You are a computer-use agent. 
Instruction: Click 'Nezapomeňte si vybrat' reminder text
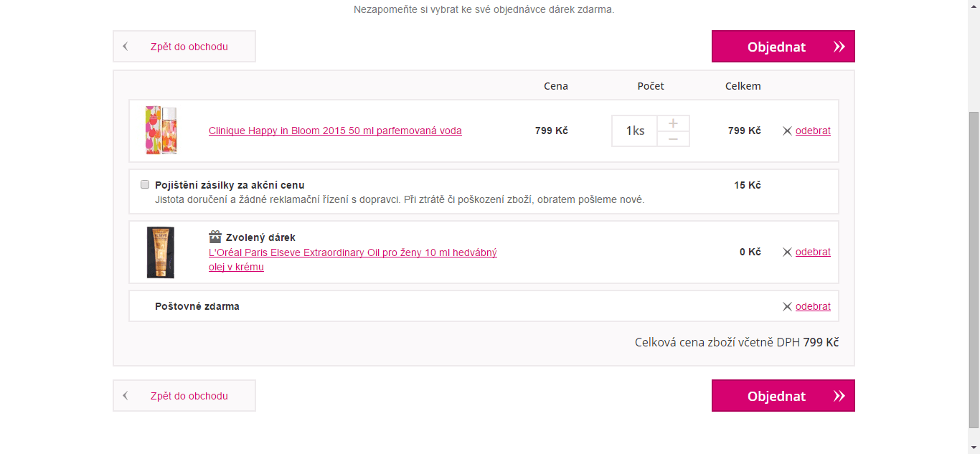pyautogui.click(x=484, y=10)
